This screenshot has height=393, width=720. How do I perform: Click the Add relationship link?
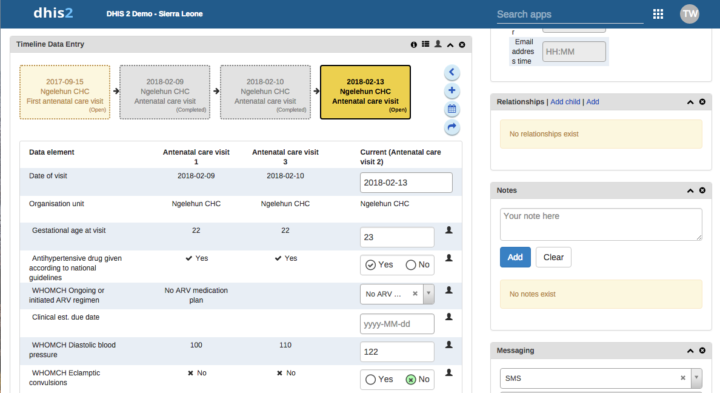(x=593, y=102)
